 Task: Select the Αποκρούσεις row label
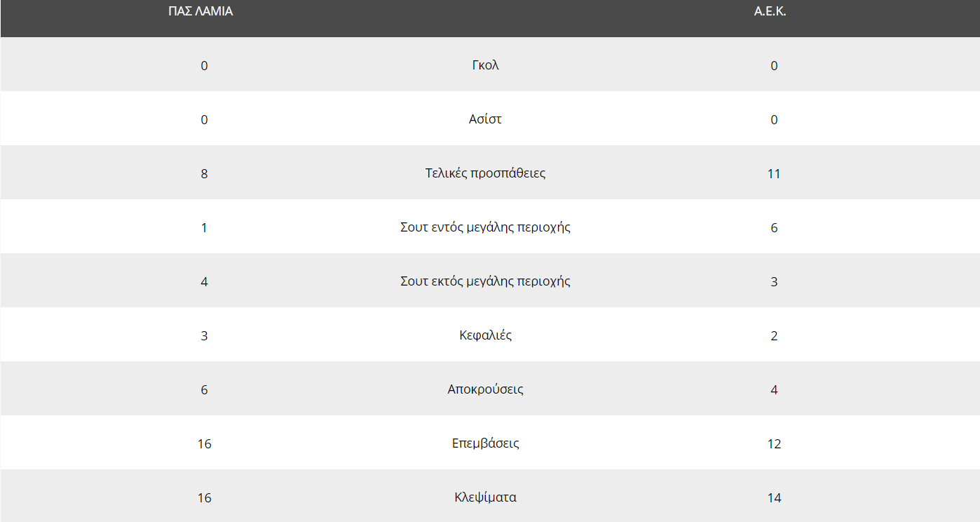pyautogui.click(x=485, y=389)
